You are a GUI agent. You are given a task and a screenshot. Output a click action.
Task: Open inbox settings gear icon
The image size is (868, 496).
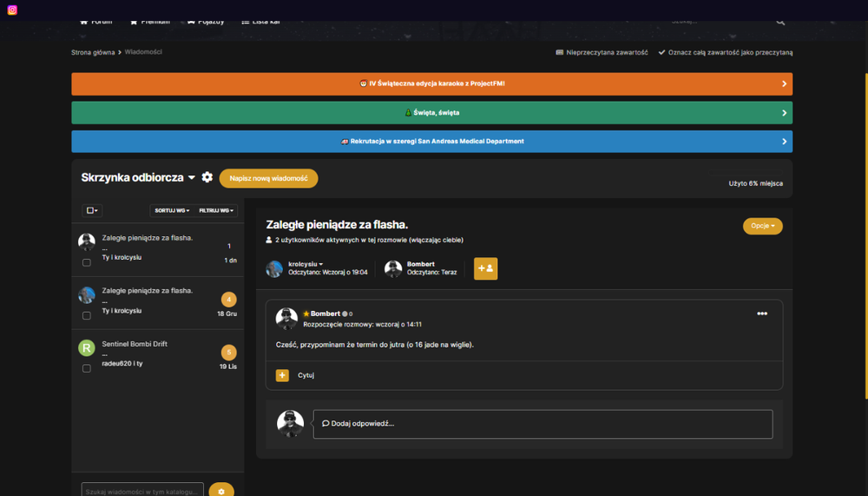pyautogui.click(x=207, y=177)
